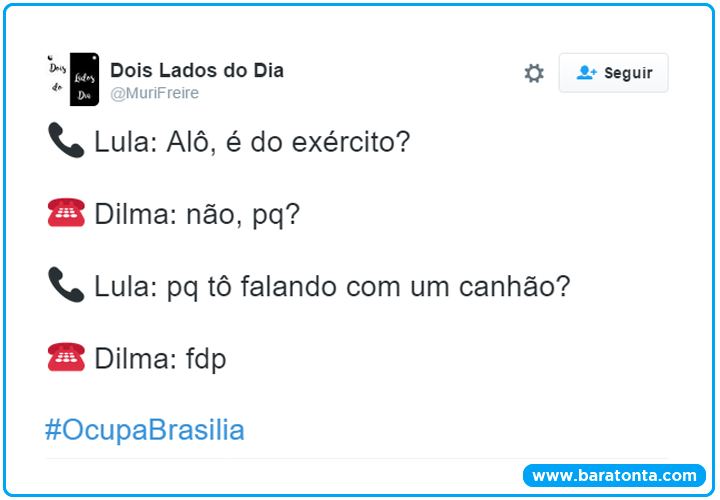
Task: Click the red telephone emoji before 'Dilma: fdp'
Action: [66, 357]
